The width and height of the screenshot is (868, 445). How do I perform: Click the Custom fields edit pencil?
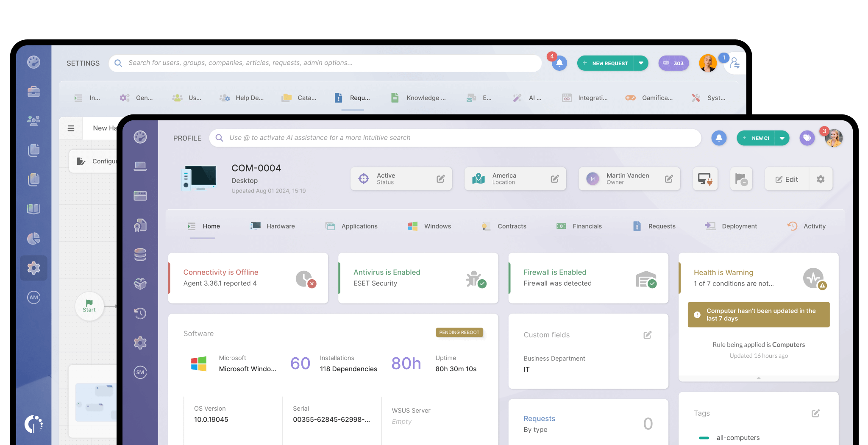[647, 335]
